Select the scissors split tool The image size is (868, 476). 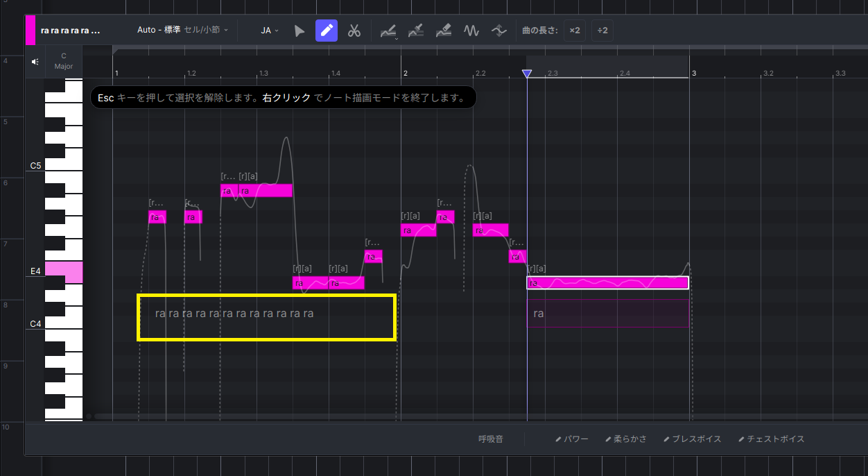354,31
